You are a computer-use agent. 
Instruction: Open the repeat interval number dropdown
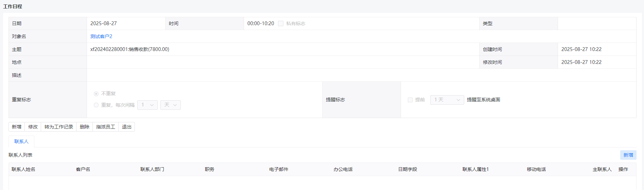pyautogui.click(x=147, y=105)
